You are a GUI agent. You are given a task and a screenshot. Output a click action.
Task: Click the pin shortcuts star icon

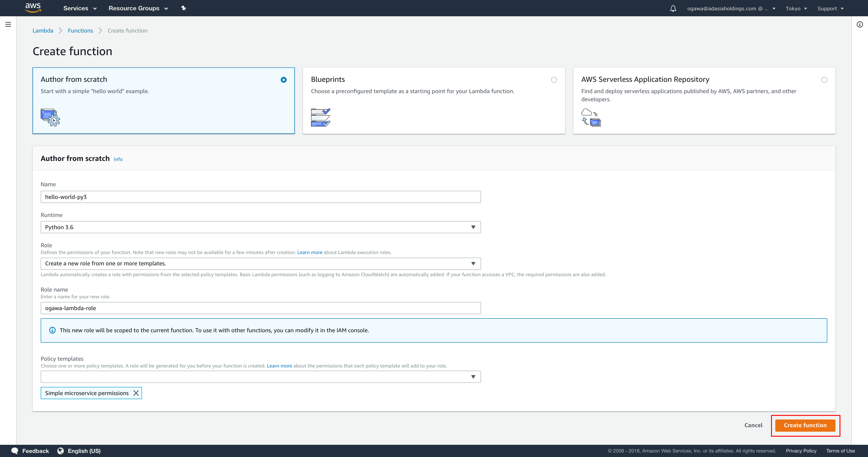183,8
